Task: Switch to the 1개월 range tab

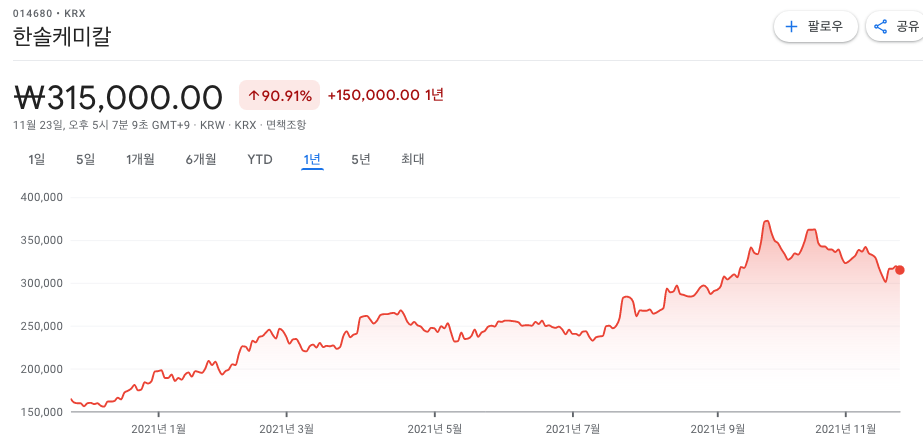Action: (x=140, y=160)
